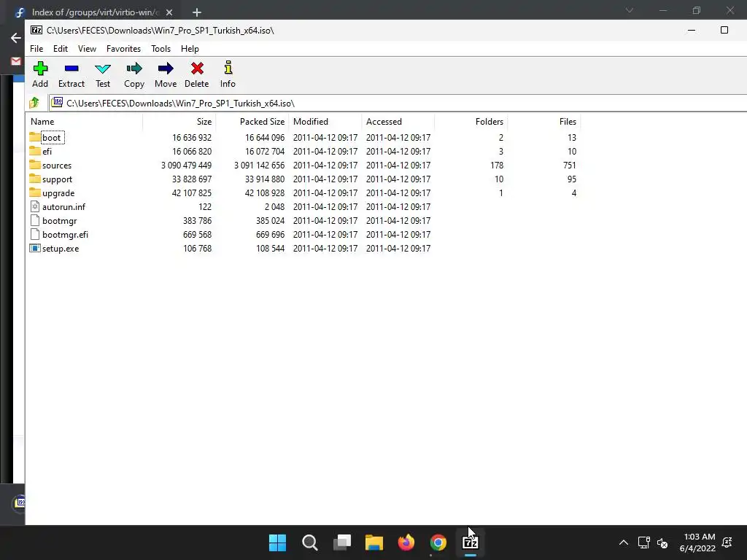This screenshot has width=747, height=560.
Task: Open File Explorer from taskbar
Action: pos(374,542)
